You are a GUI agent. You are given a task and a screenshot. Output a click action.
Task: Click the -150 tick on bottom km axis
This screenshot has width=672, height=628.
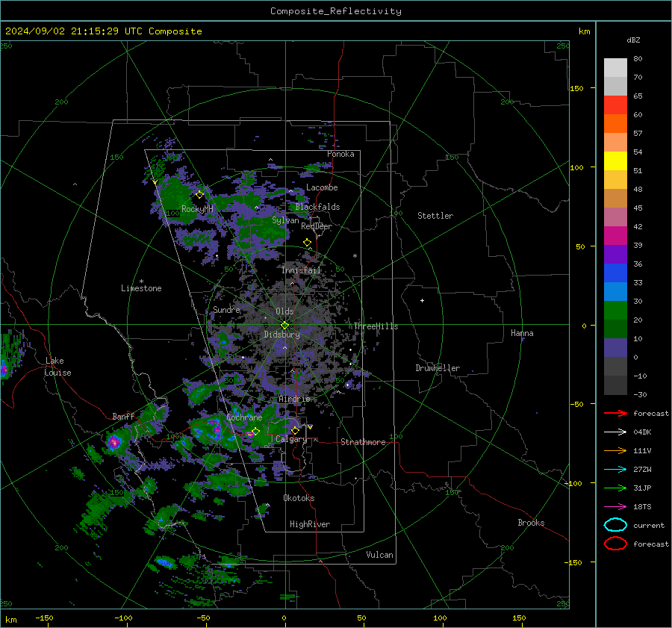44,618
